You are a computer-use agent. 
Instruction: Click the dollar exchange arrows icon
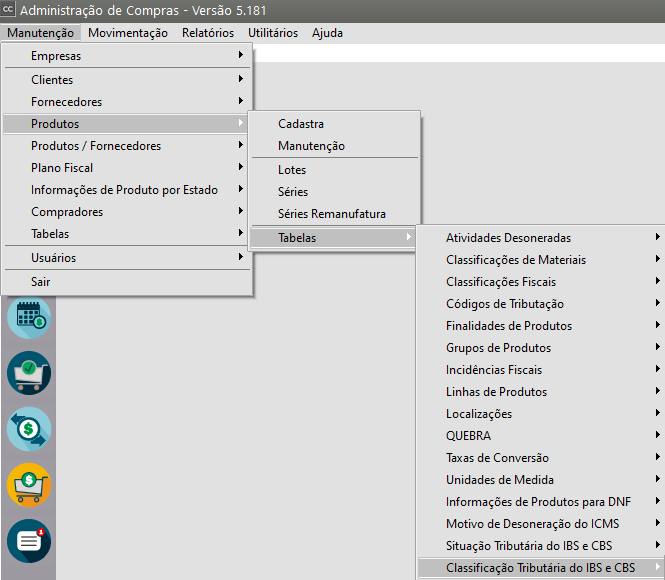28,429
